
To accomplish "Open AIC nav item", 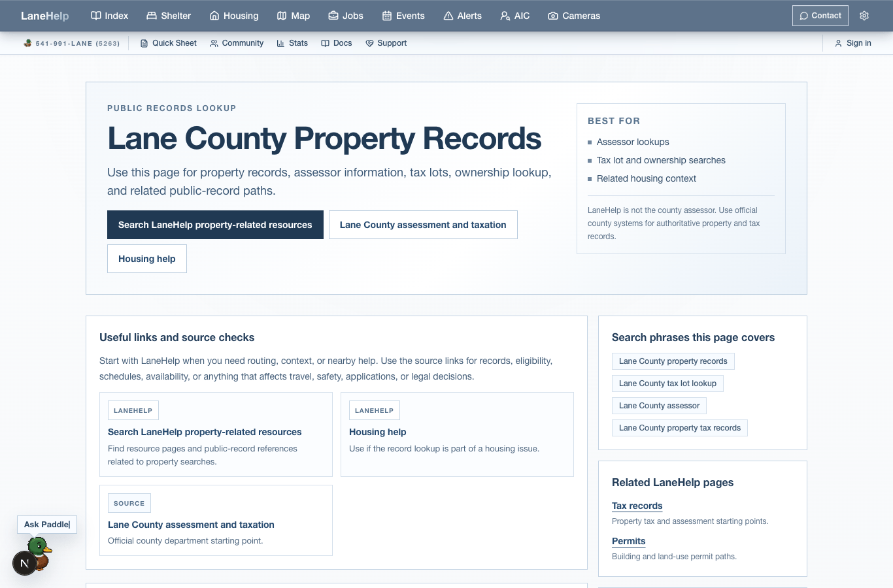I will click(515, 16).
